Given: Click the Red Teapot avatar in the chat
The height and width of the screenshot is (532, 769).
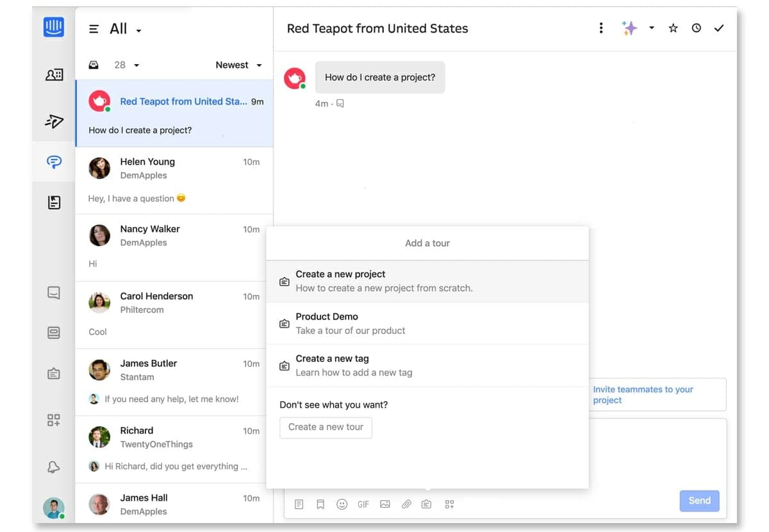Looking at the screenshot, I should [294, 78].
